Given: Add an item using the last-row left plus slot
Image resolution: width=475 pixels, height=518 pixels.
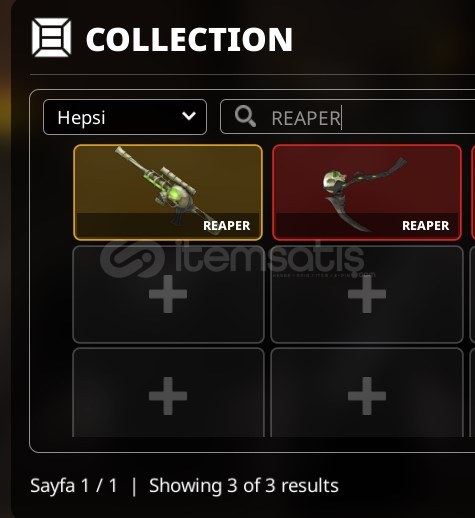Looking at the screenshot, I should 168,396.
